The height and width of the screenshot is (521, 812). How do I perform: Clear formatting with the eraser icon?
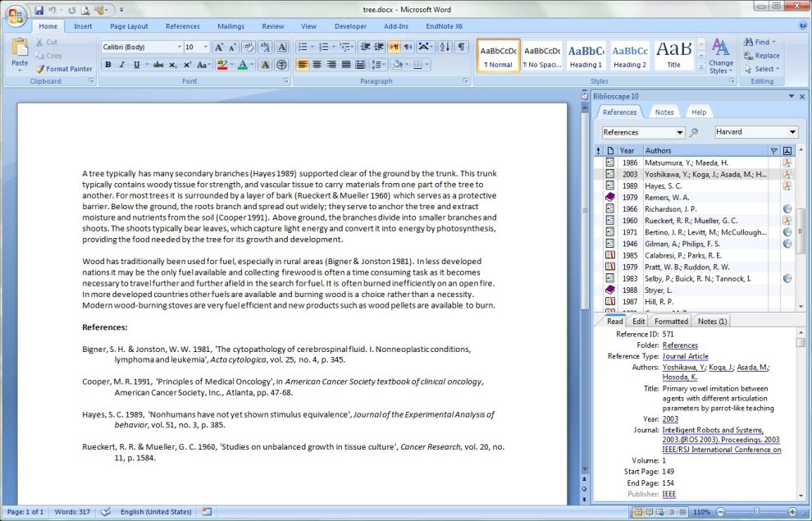click(x=249, y=47)
